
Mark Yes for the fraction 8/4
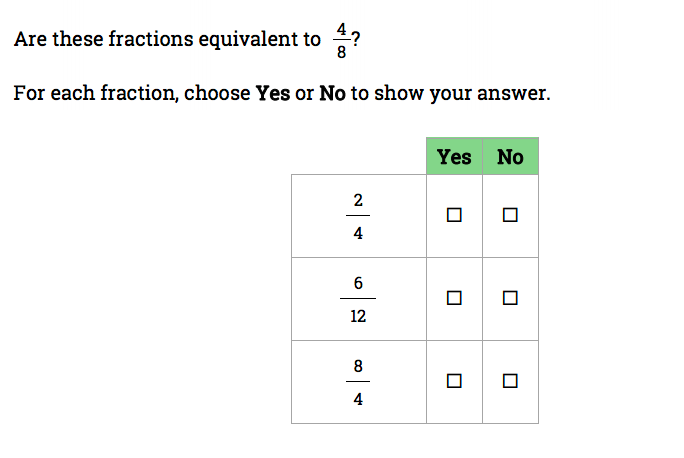coord(455,381)
